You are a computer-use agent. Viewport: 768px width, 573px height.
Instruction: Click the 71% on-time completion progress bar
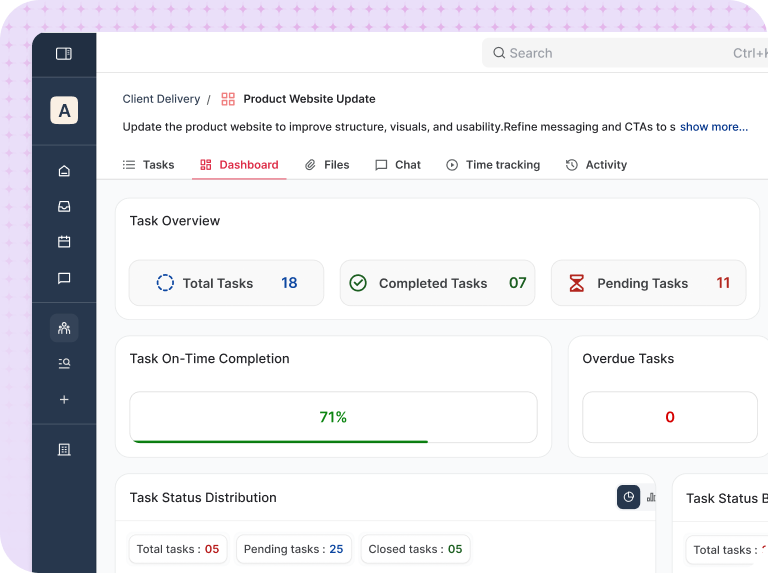(333, 417)
